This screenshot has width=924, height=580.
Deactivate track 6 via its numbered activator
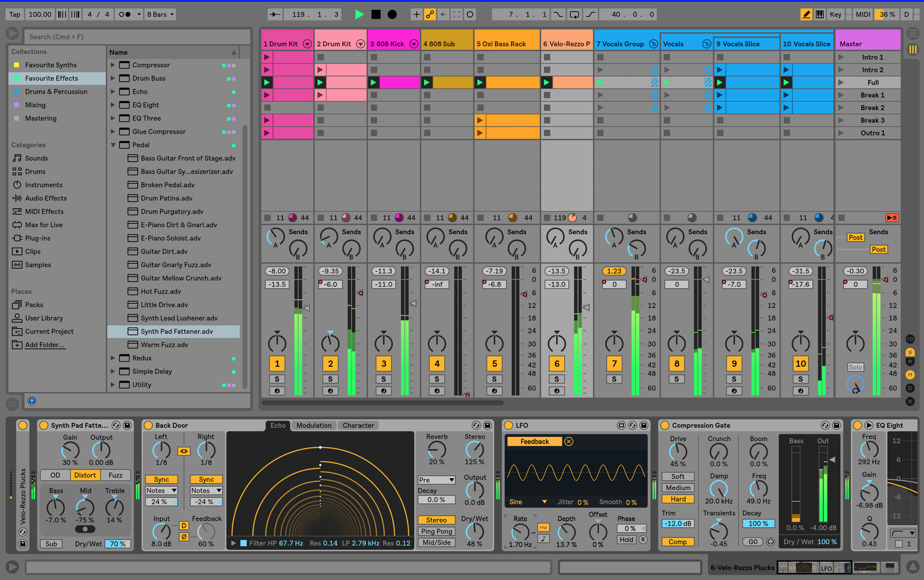tap(556, 363)
